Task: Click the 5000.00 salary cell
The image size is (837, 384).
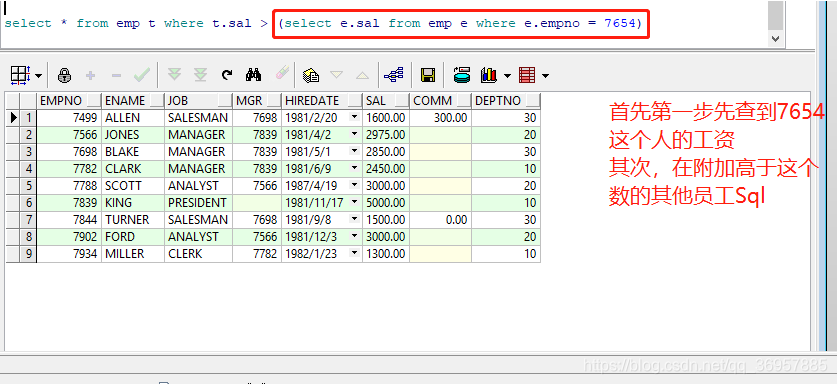Action: point(386,203)
